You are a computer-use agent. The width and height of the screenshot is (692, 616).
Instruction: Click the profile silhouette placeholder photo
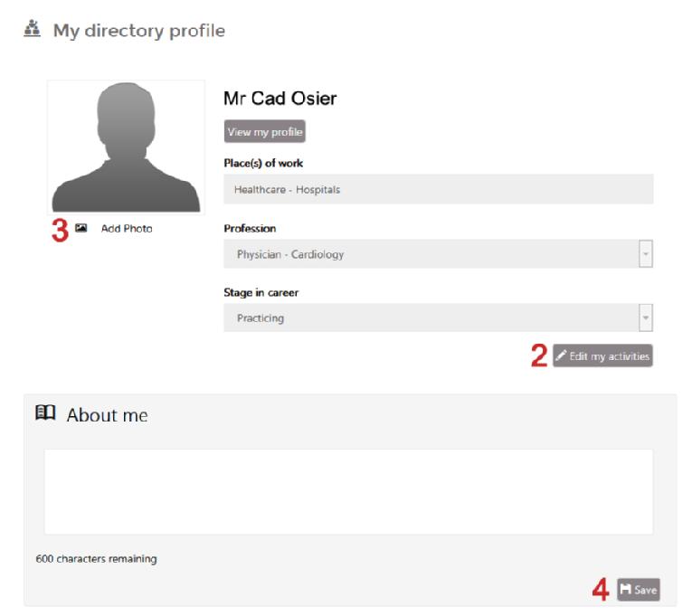tap(126, 147)
